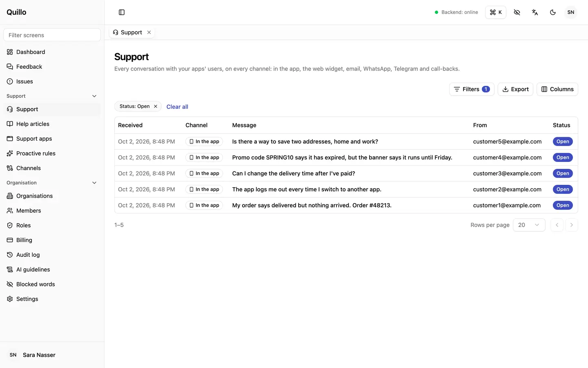Go to the previous page arrow
Image resolution: width=588 pixels, height=368 pixels.
pyautogui.click(x=557, y=225)
